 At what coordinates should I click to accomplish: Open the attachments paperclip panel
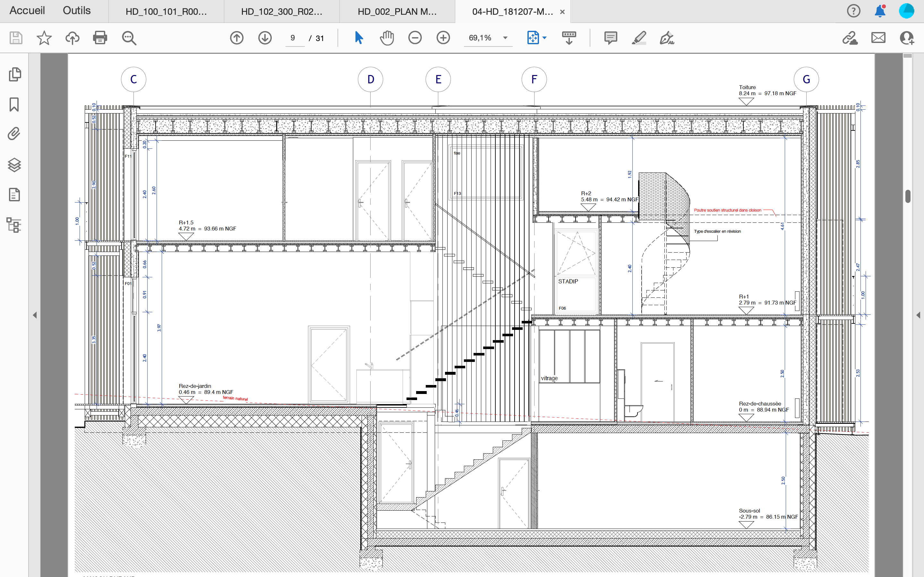click(x=14, y=134)
